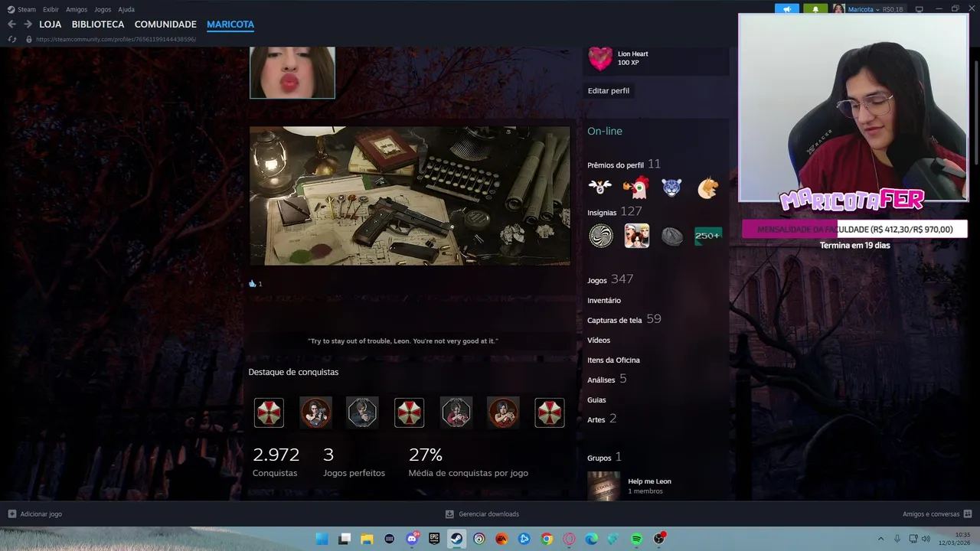Select the second showcased achievement icon
Screen dimensions: 980x551
315,412
